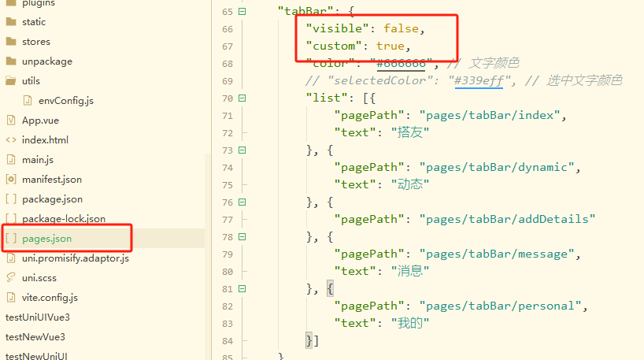Collapse the fold marker at line 73
Screen dimensions: 644x360
(x=242, y=150)
